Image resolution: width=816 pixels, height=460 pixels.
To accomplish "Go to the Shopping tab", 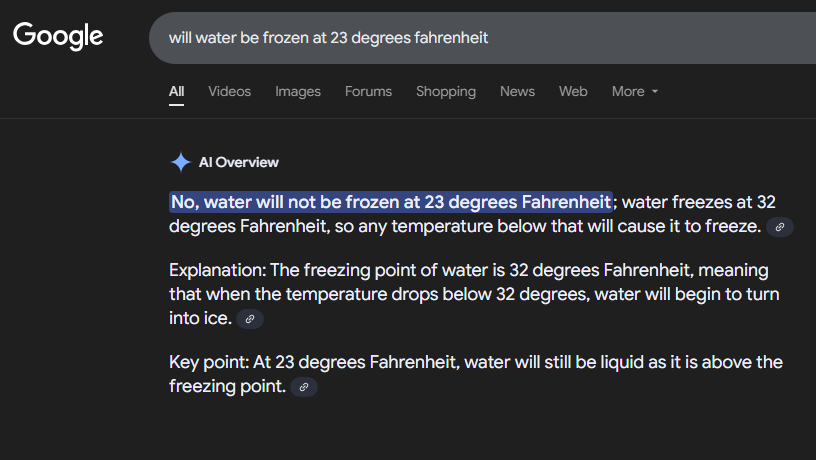I will point(446,91).
